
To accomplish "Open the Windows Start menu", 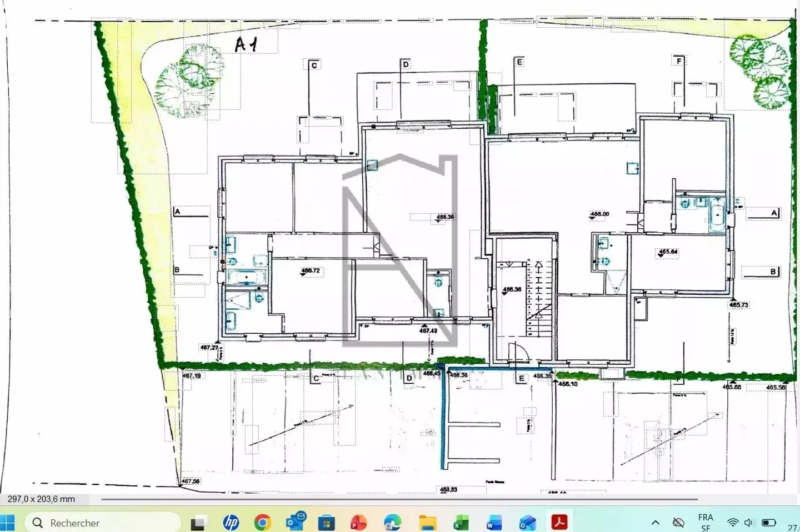I will (x=7, y=523).
